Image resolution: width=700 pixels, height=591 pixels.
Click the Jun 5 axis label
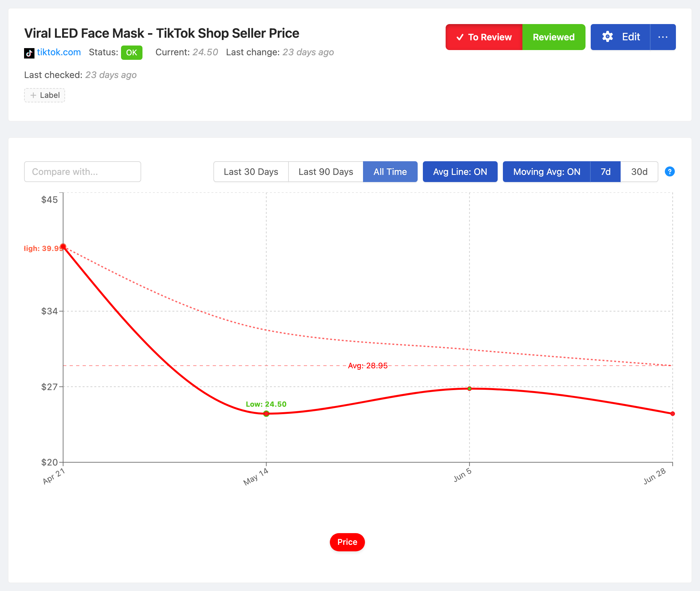tap(463, 475)
